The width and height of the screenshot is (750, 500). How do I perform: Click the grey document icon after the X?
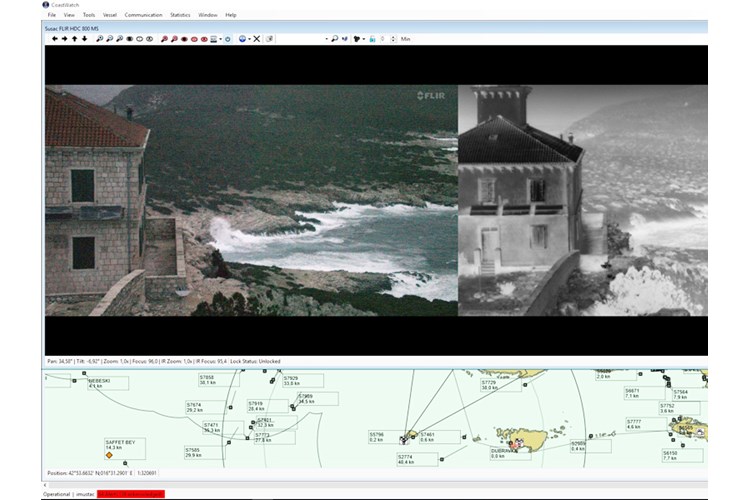(270, 39)
